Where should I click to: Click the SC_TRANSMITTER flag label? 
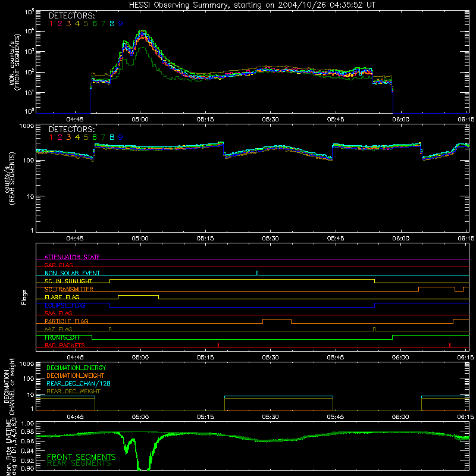point(69,289)
